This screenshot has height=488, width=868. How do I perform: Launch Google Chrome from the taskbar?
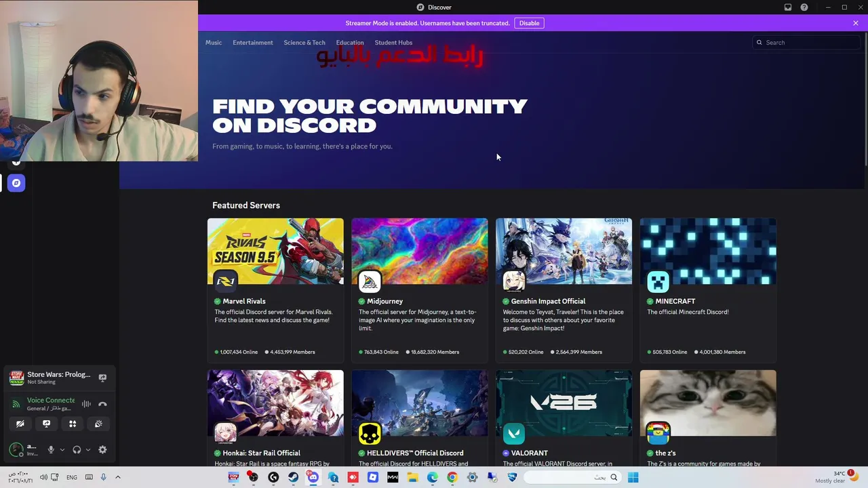click(452, 477)
